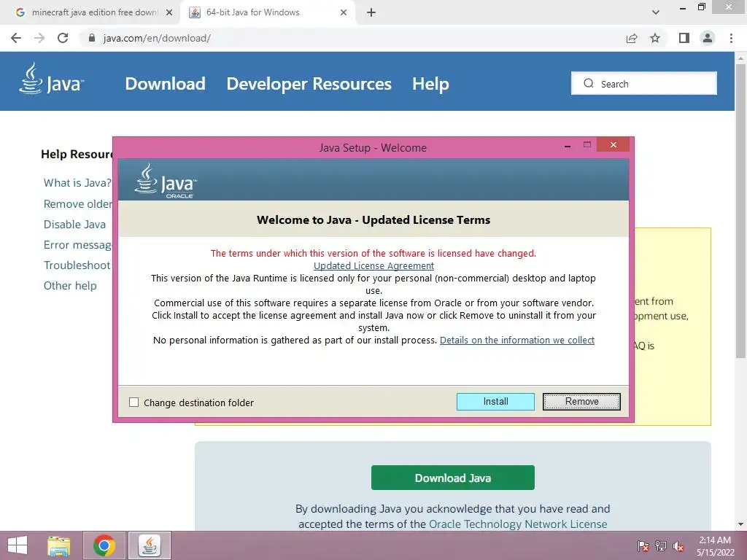Click the scrollbar up arrow
The image size is (747, 560).
pyautogui.click(x=740, y=58)
